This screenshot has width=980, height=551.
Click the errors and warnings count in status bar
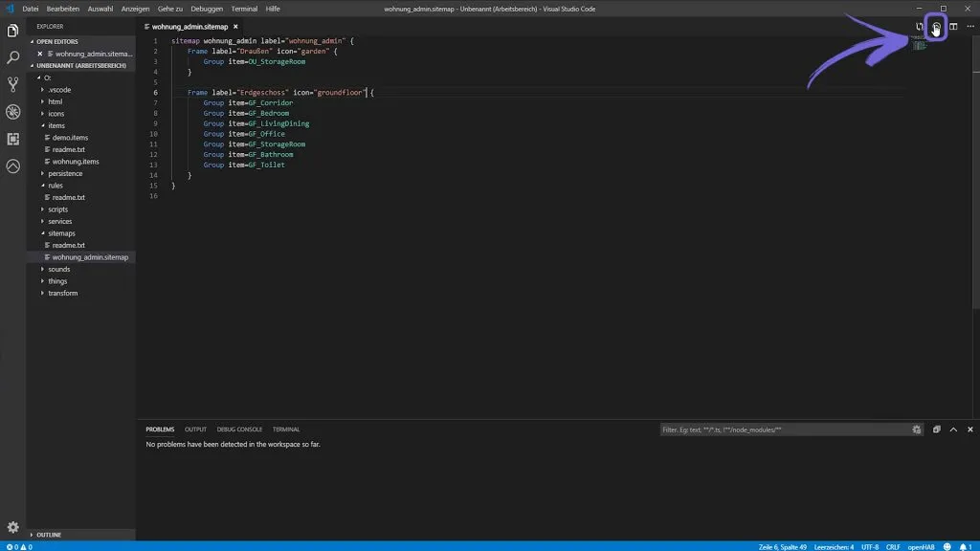[x=19, y=546]
